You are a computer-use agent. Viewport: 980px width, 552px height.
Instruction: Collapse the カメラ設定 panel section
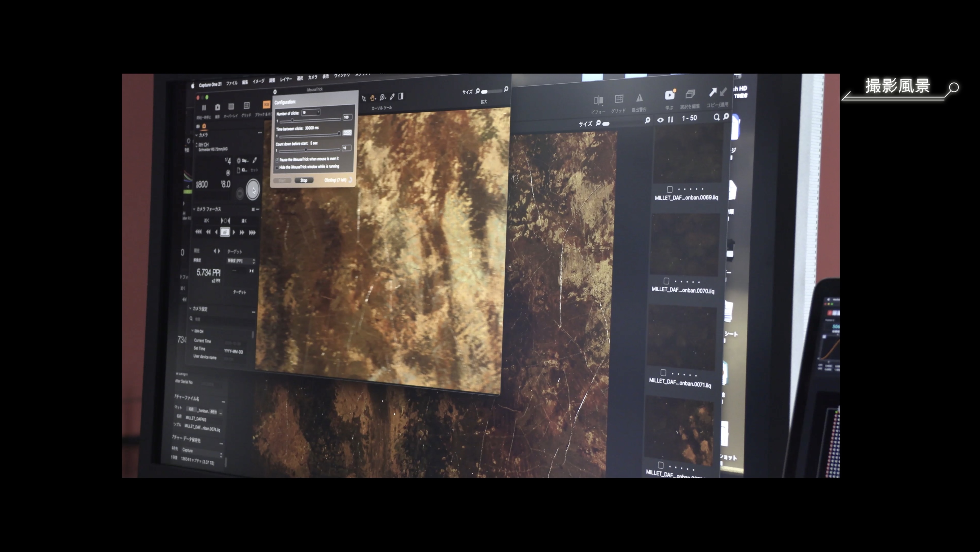pyautogui.click(x=190, y=308)
